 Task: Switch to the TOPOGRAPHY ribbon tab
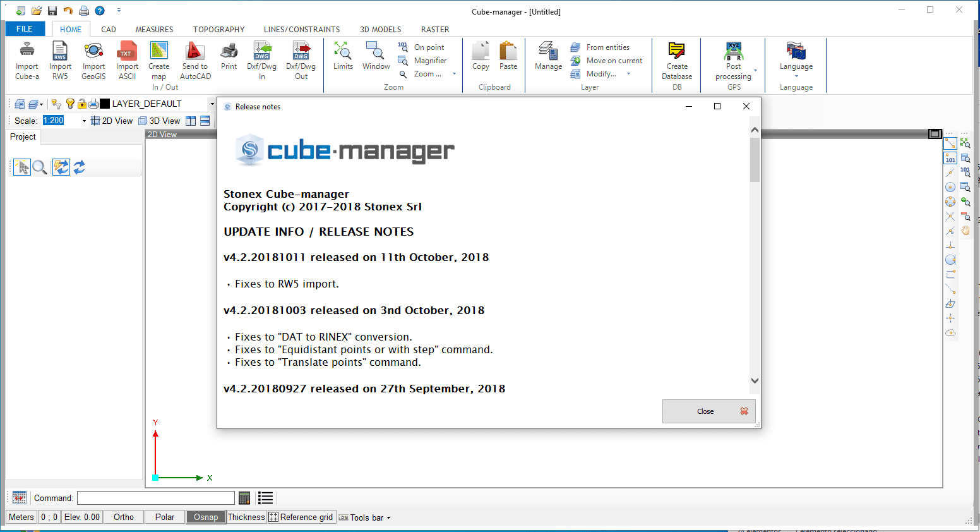[x=218, y=30]
